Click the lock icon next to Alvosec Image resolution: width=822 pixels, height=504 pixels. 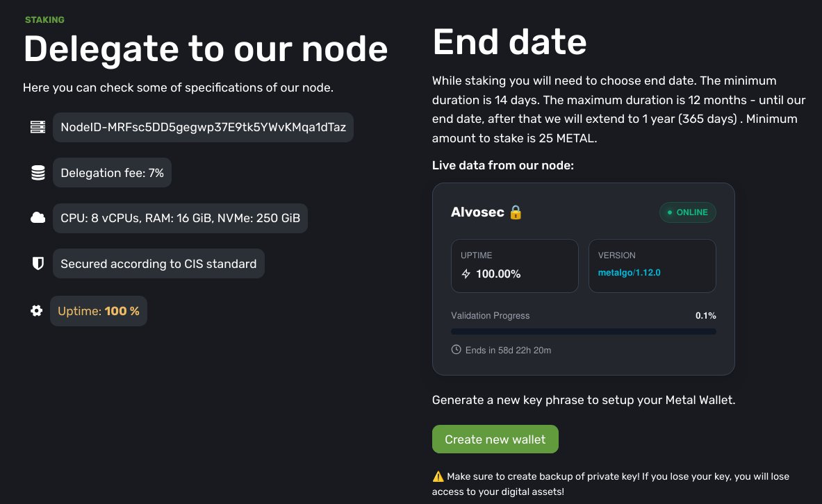(x=516, y=212)
